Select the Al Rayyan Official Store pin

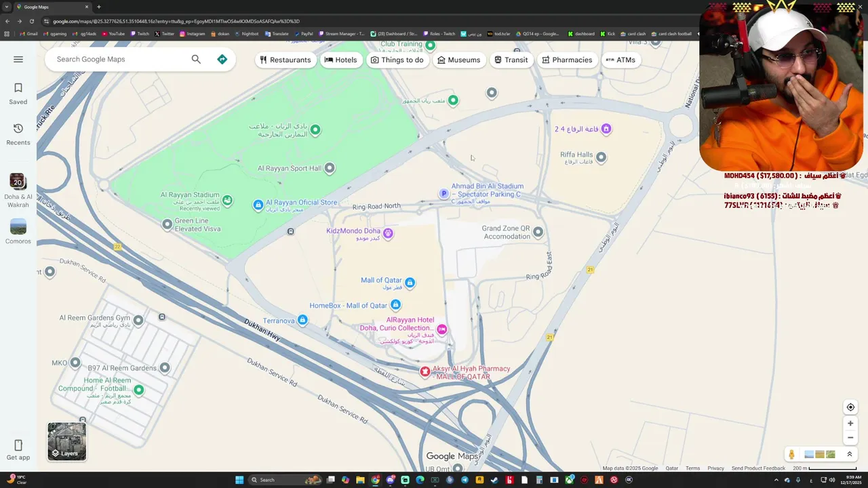258,205
